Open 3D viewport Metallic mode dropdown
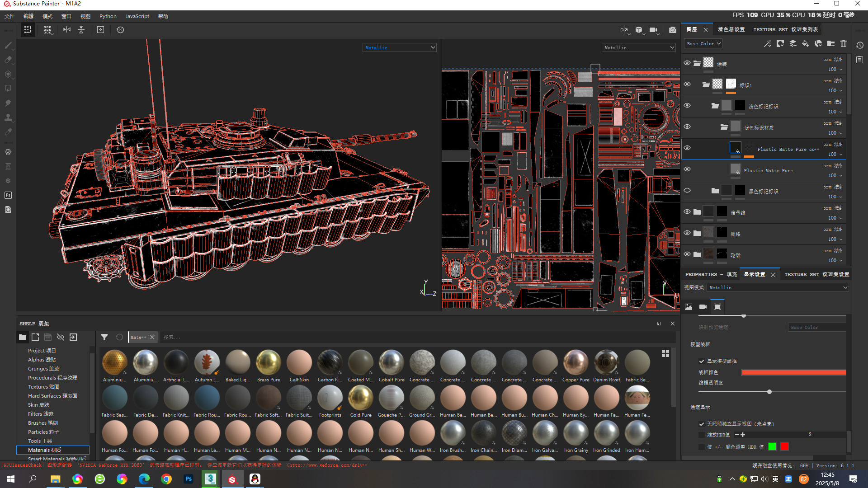This screenshot has height=488, width=868. tap(400, 47)
